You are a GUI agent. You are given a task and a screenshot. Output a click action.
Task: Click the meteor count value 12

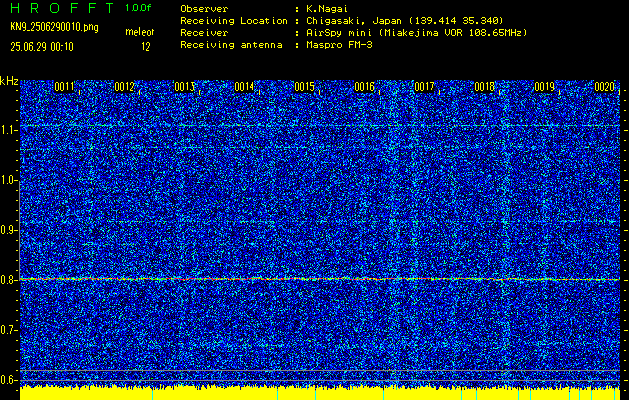coord(146,47)
